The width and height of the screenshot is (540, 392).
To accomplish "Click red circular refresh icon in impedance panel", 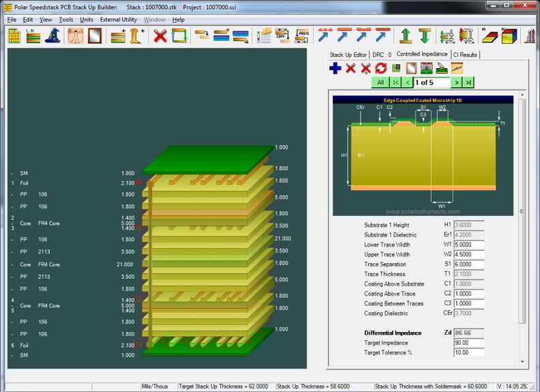I will click(x=380, y=68).
